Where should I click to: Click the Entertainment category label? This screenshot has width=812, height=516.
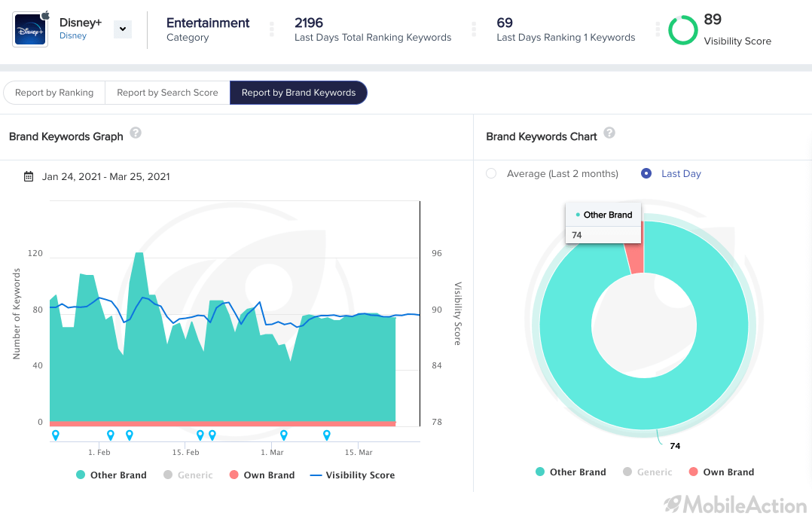tap(208, 23)
